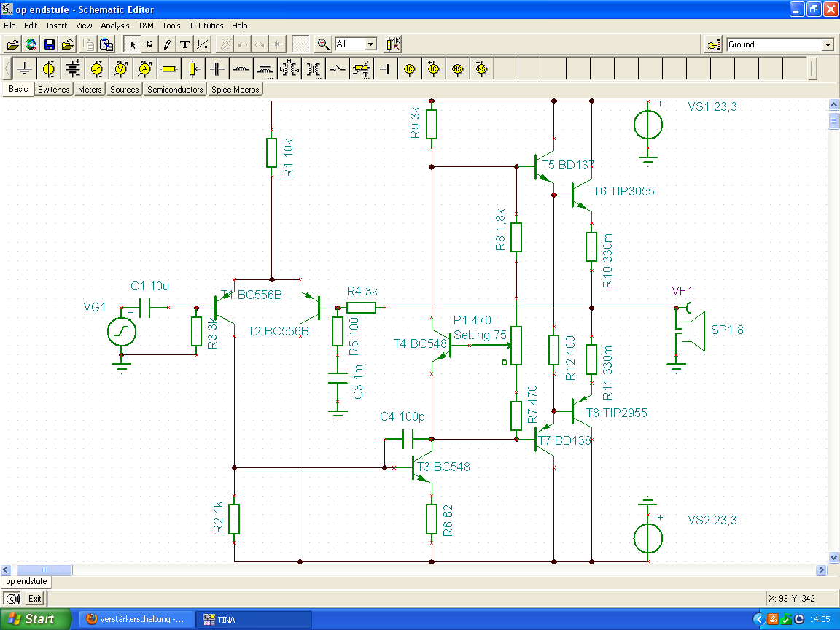Insert the first NS nodeset marker
The image size is (840, 630).
[x=458, y=69]
